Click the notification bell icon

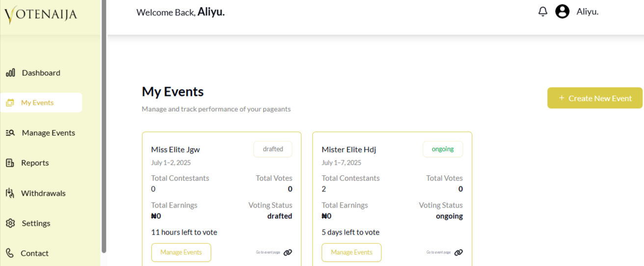pyautogui.click(x=542, y=11)
